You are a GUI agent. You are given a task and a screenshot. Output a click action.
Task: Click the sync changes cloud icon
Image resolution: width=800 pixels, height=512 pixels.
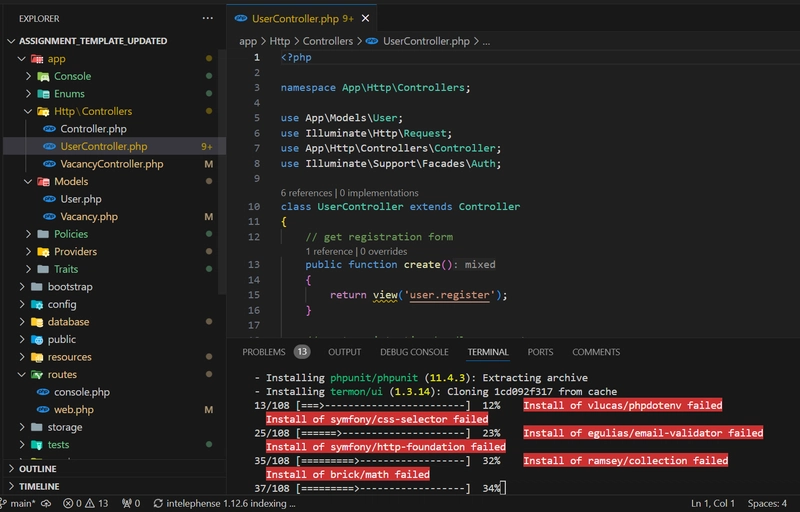tap(46, 503)
